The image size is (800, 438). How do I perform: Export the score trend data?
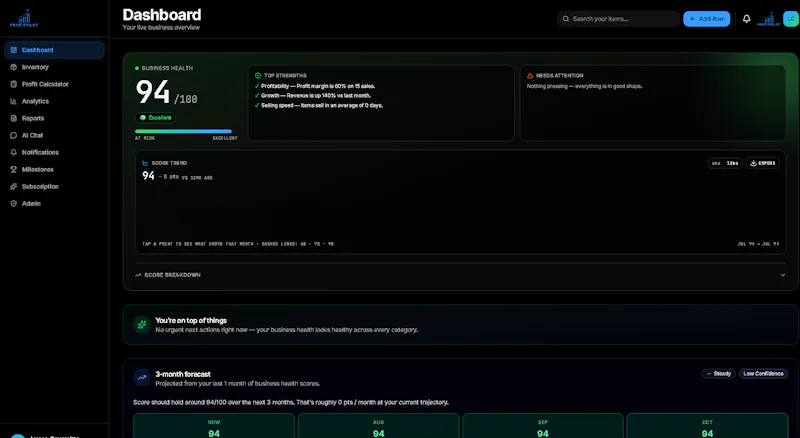point(763,163)
